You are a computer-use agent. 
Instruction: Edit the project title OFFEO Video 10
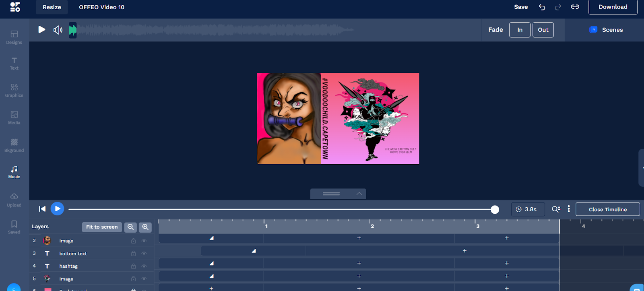point(101,7)
